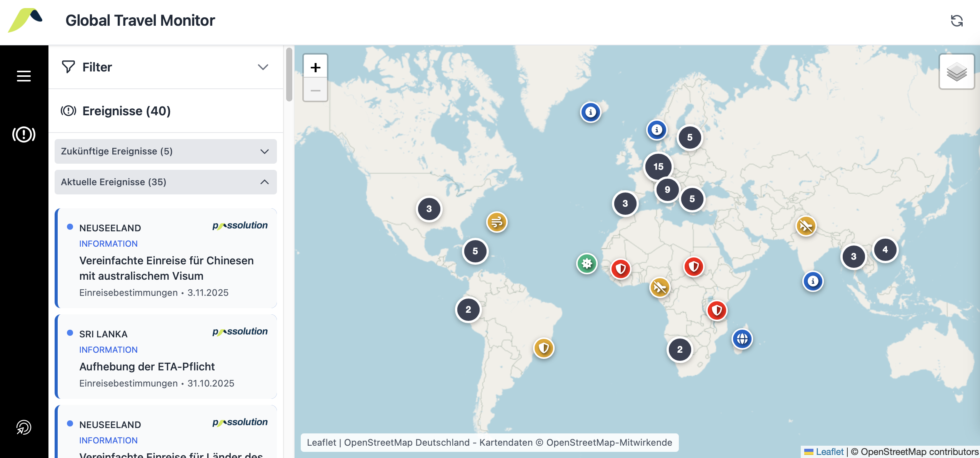
Task: Click the 15 cluster marker over Europe
Action: [x=658, y=166]
